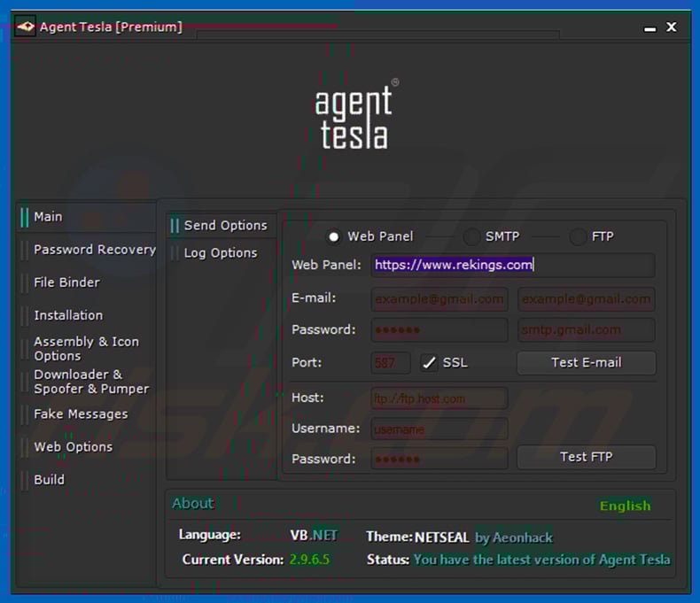The image size is (700, 603).
Task: Click the Test FTP button
Action: coord(587,457)
